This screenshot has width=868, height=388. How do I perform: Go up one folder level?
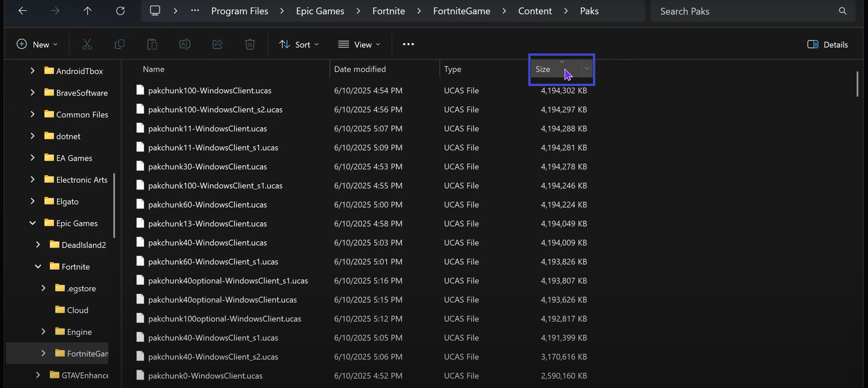pos(88,11)
